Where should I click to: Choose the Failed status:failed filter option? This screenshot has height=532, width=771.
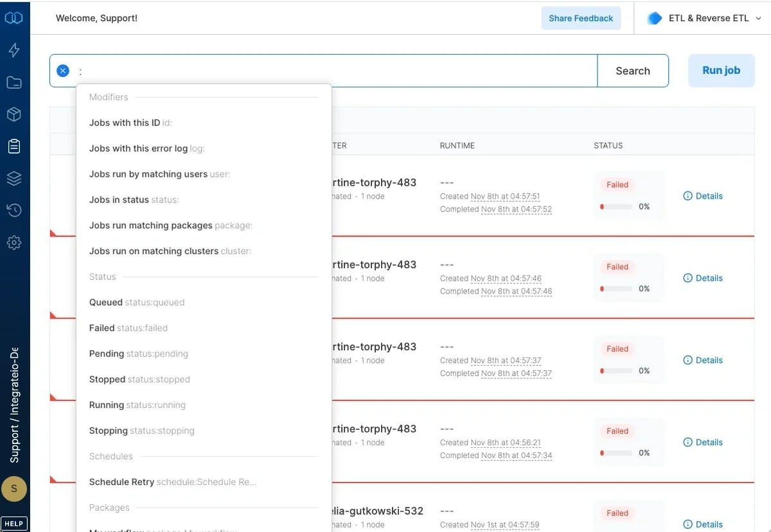pyautogui.click(x=204, y=328)
